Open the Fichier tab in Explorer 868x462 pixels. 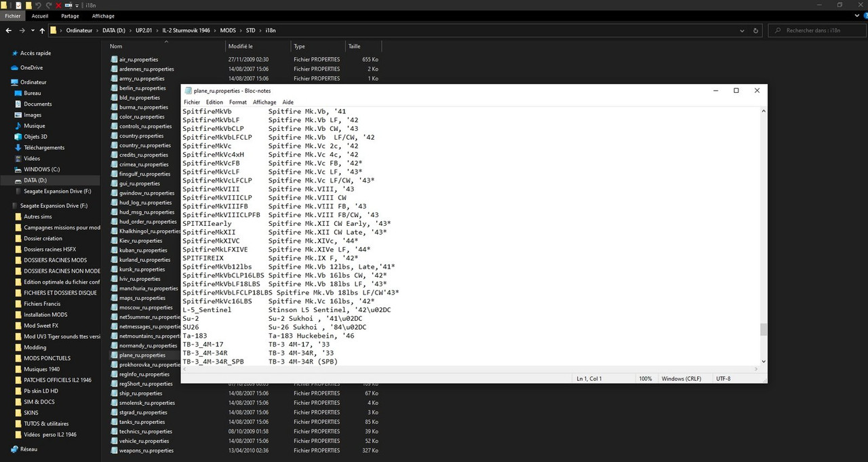13,16
